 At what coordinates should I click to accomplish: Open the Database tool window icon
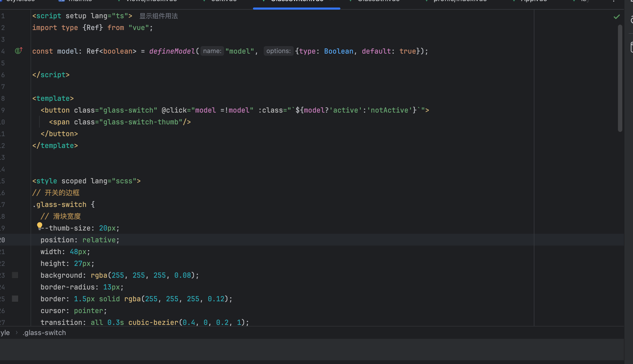[x=631, y=47]
